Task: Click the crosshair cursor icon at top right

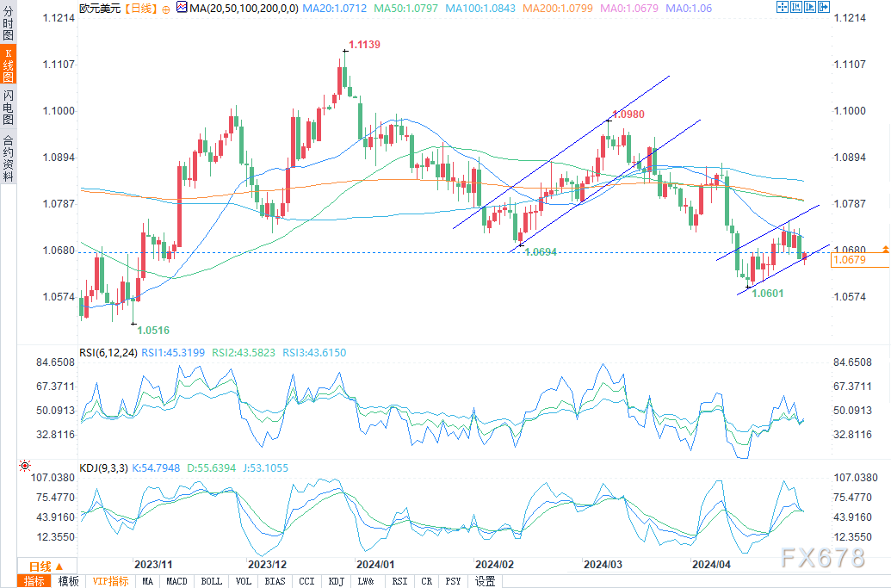Action: (783, 7)
